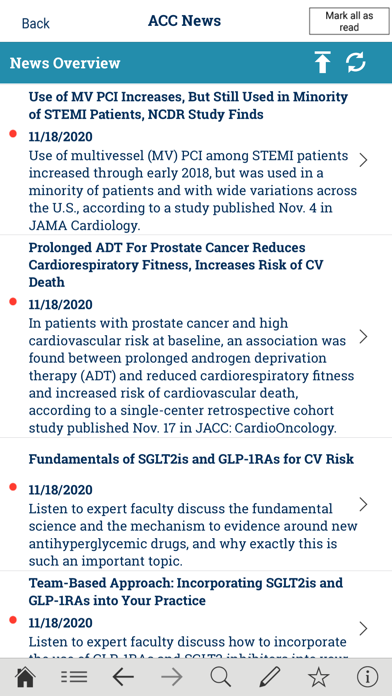
Task: Tap the unread dot beside Prolonged ADT article
Action: [x=13, y=302]
